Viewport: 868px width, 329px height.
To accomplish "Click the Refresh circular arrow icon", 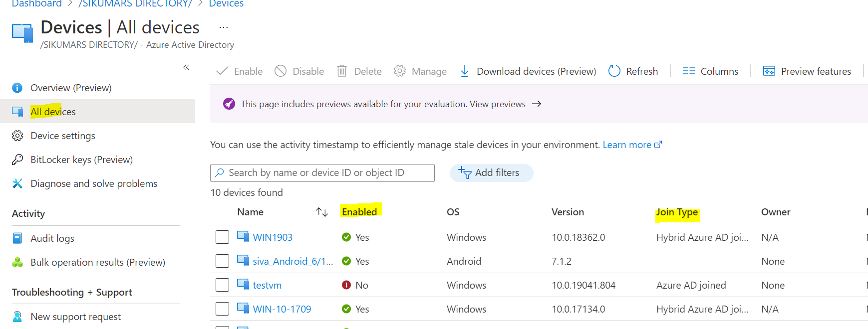I will (614, 71).
